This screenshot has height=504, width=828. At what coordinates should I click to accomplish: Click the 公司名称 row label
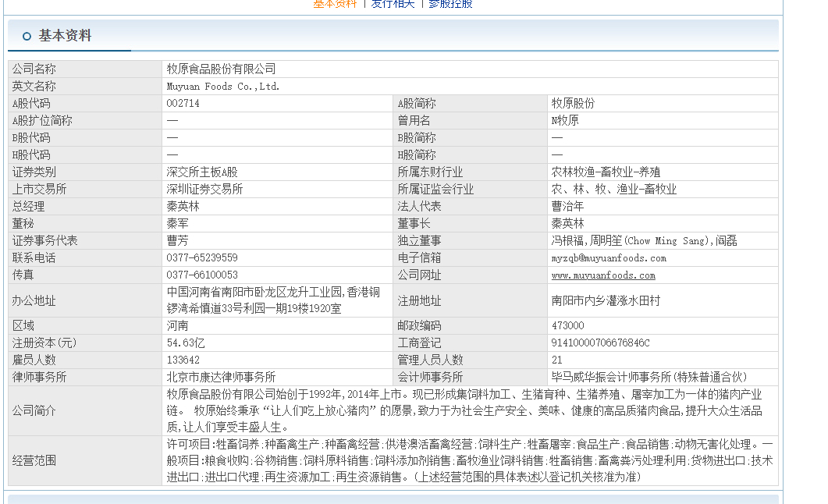point(34,69)
